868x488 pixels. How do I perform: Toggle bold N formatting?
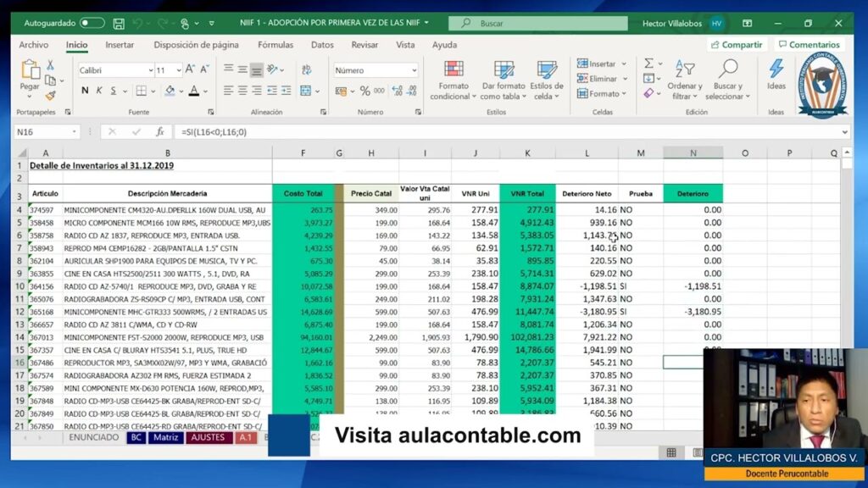(x=84, y=91)
